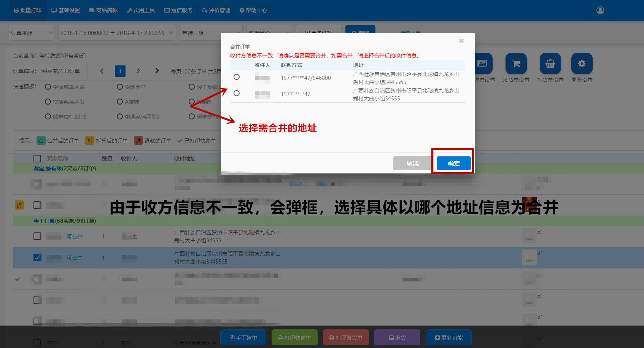Viewport: 644px width, 348px height.
Task: Click the yellow 拆 split-order badge
Action: 19,205
